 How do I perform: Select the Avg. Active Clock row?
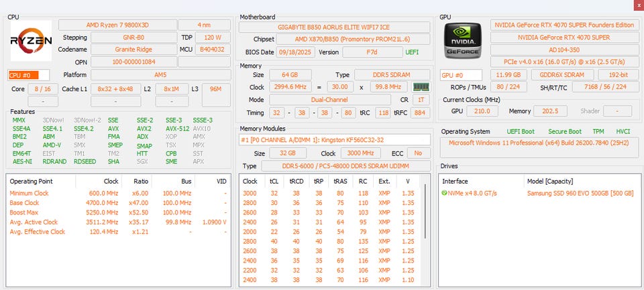(x=118, y=222)
